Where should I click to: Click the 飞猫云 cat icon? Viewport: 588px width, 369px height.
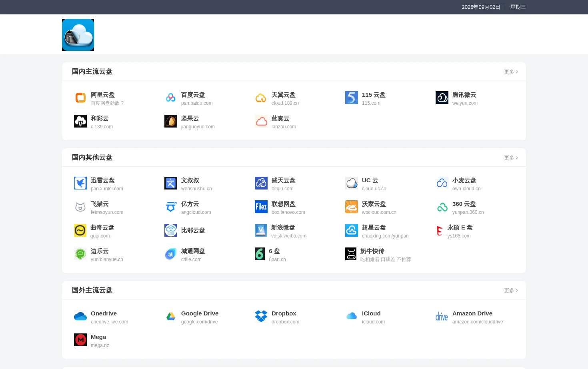pyautogui.click(x=80, y=207)
